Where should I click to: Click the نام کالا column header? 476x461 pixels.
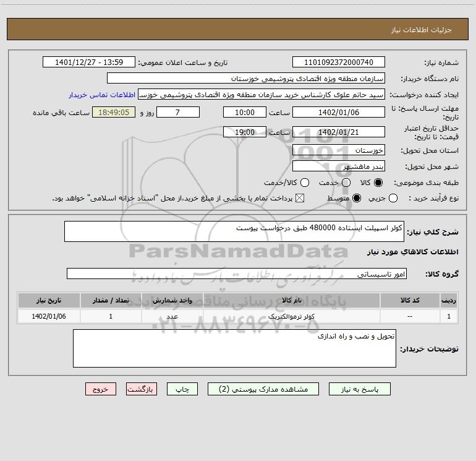(x=291, y=300)
